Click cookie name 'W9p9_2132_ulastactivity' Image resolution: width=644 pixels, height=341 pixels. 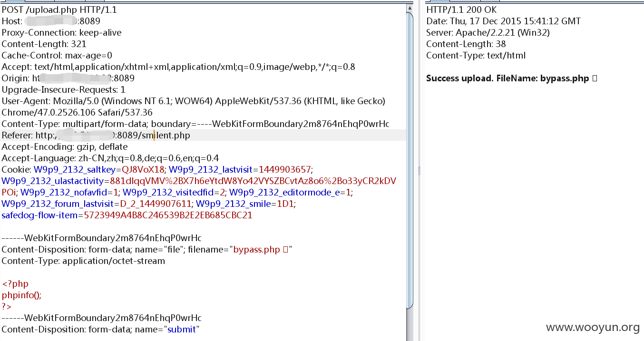click(x=53, y=181)
